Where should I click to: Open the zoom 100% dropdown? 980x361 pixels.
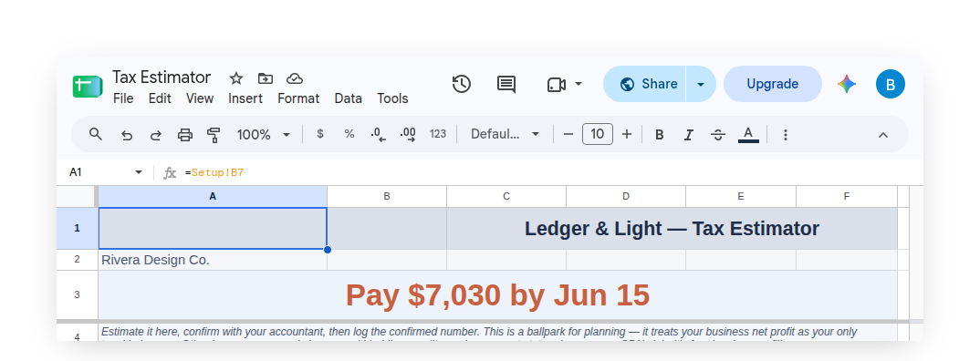[264, 135]
